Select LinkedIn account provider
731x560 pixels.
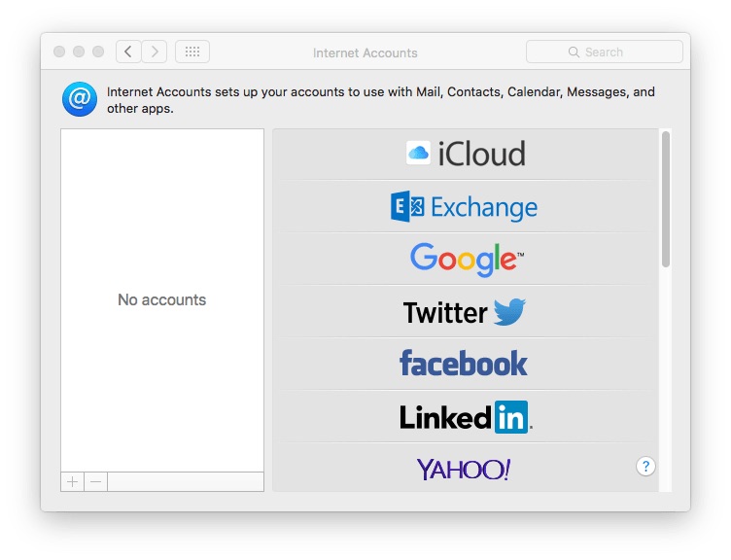click(466, 416)
